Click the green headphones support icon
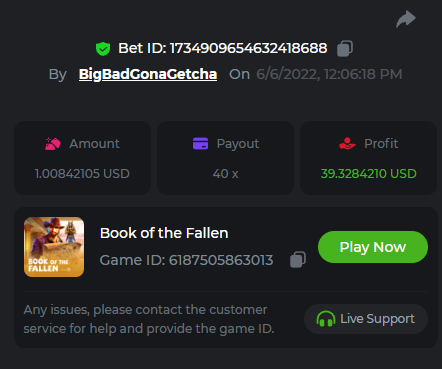The height and width of the screenshot is (369, 442). pyautogui.click(x=326, y=319)
